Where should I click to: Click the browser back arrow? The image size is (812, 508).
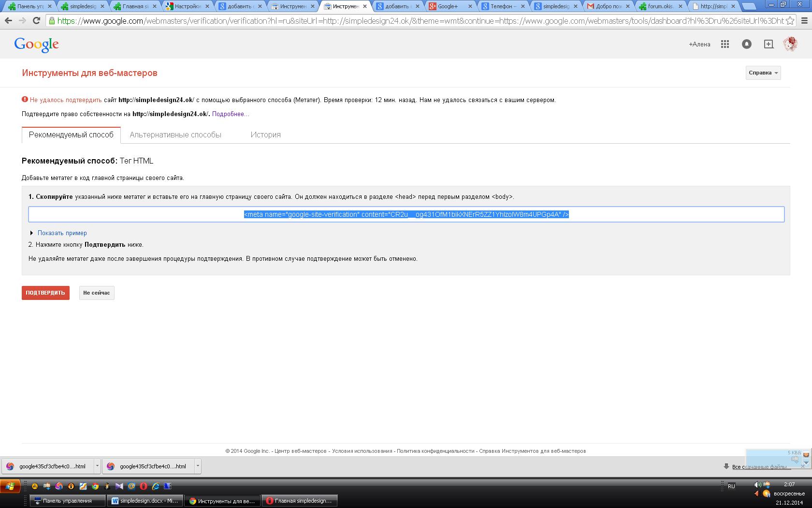8,21
